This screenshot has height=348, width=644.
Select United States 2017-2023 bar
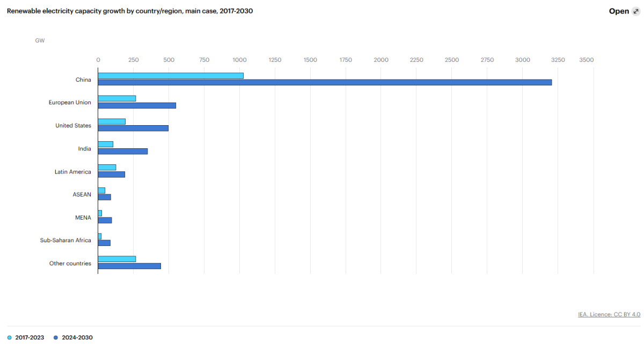pyautogui.click(x=112, y=121)
